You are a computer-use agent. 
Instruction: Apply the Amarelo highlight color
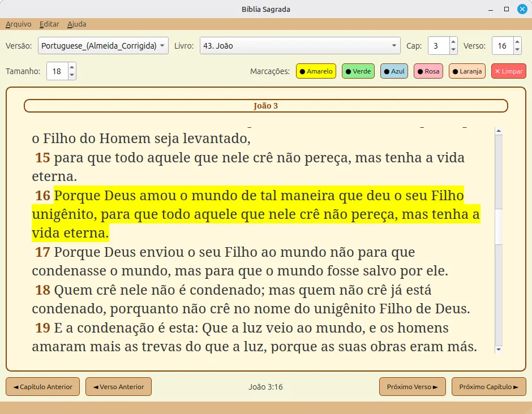tap(316, 71)
